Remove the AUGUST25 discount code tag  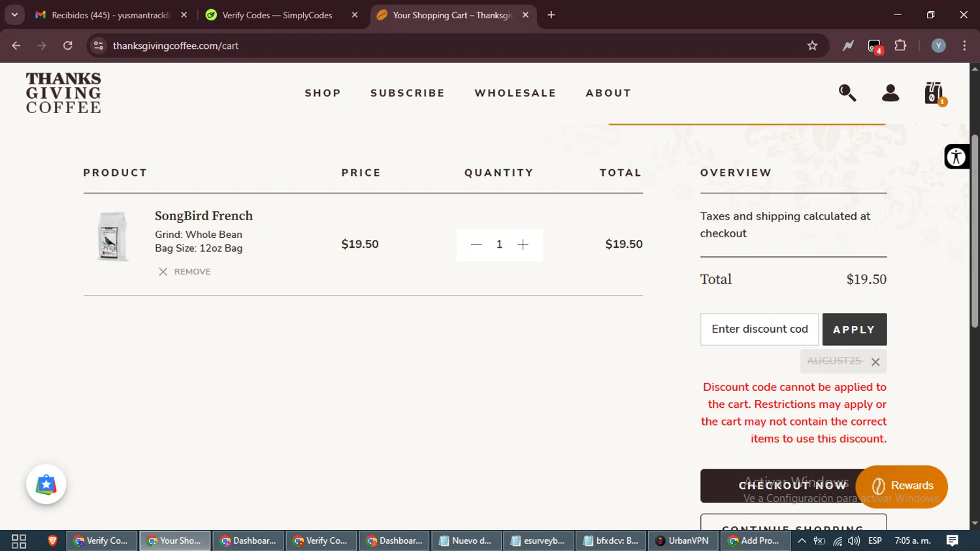pyautogui.click(x=875, y=361)
